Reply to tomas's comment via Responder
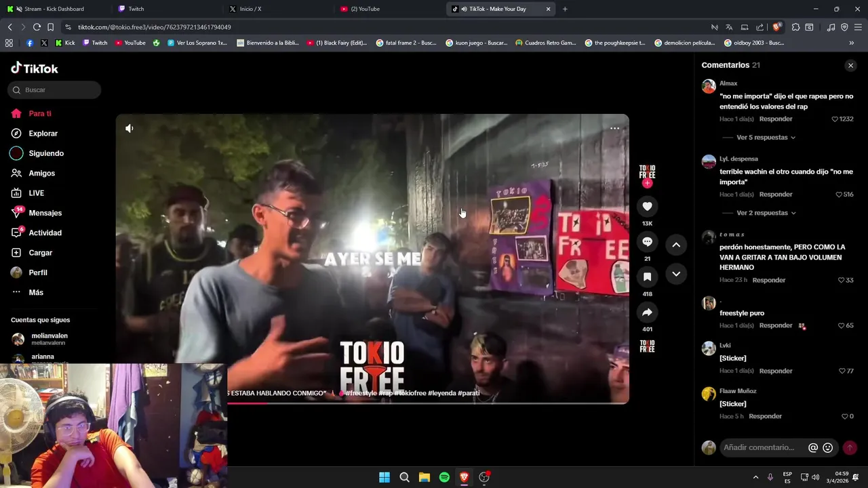 coord(769,280)
